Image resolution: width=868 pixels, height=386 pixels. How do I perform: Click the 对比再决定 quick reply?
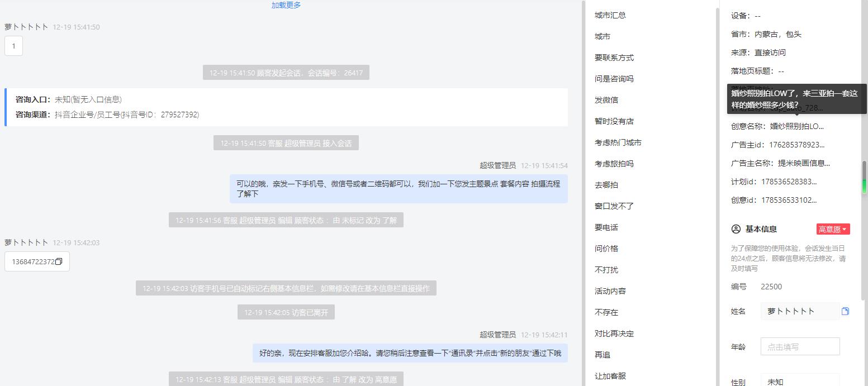point(614,333)
